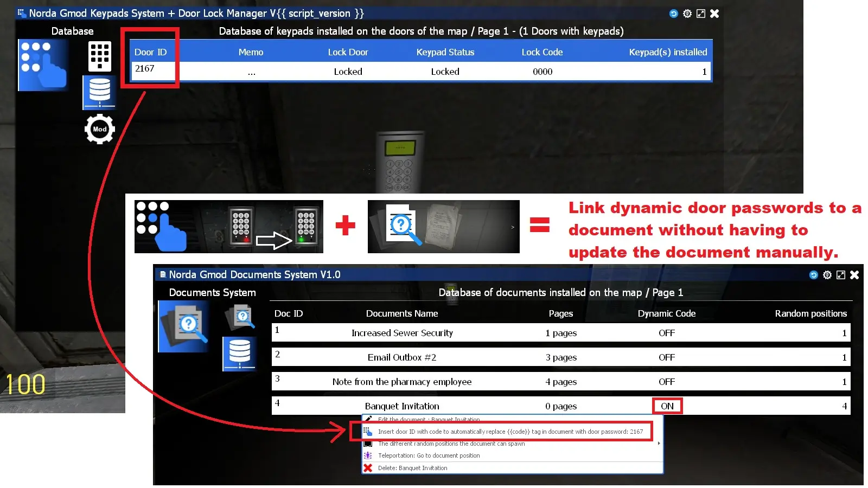Open the Documents System magnifier icon
The image size is (868, 488).
182,326
